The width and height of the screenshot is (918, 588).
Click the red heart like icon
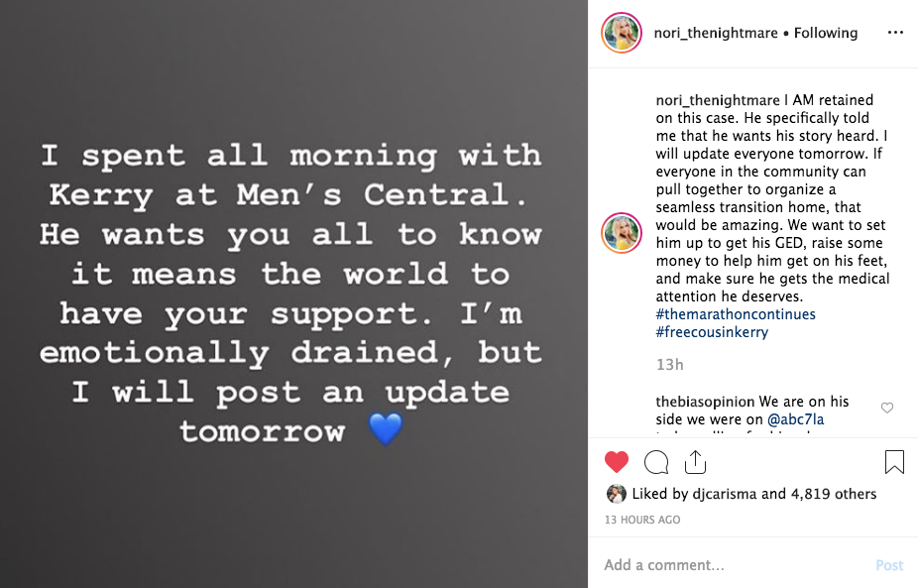pos(617,461)
